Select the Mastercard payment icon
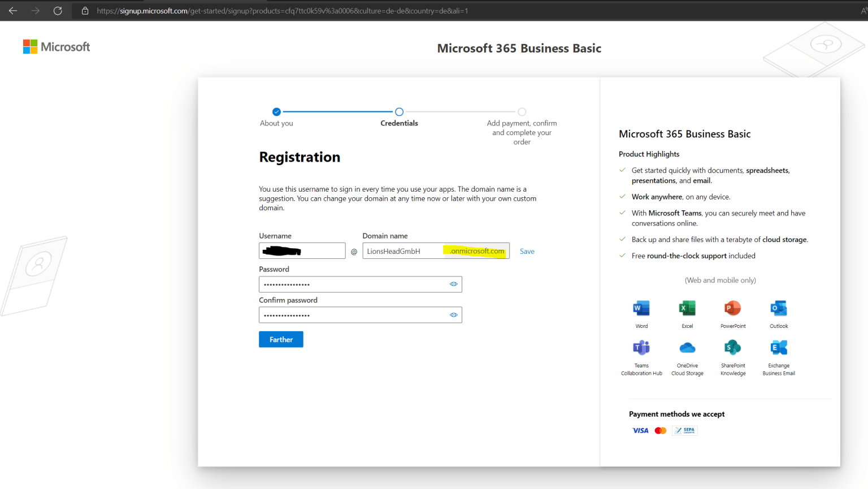 660,430
